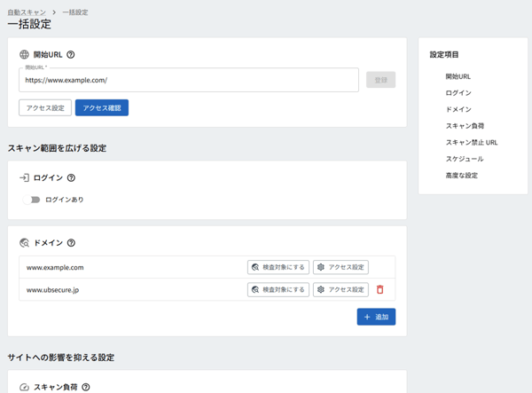Screen dimensions: 532x393
Task: Jump to スキャン禁止 URL in 設定項目
Action: tap(472, 143)
